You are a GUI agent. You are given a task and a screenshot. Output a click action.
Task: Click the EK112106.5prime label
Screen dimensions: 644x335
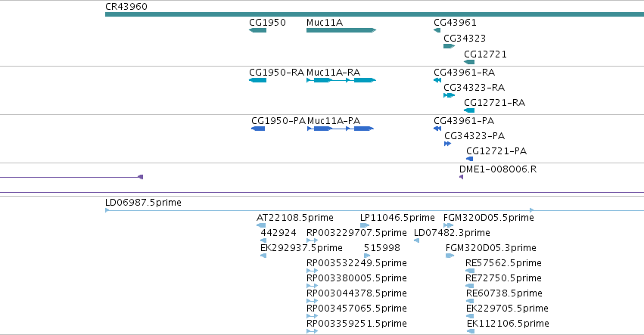tap(508, 324)
